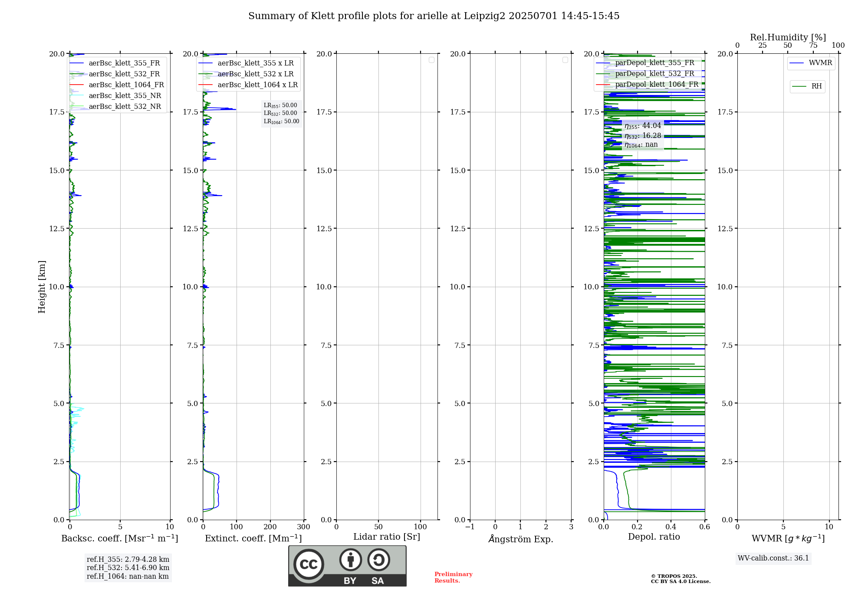Click legend entry parDepol_klett_1064_FR

(657, 84)
